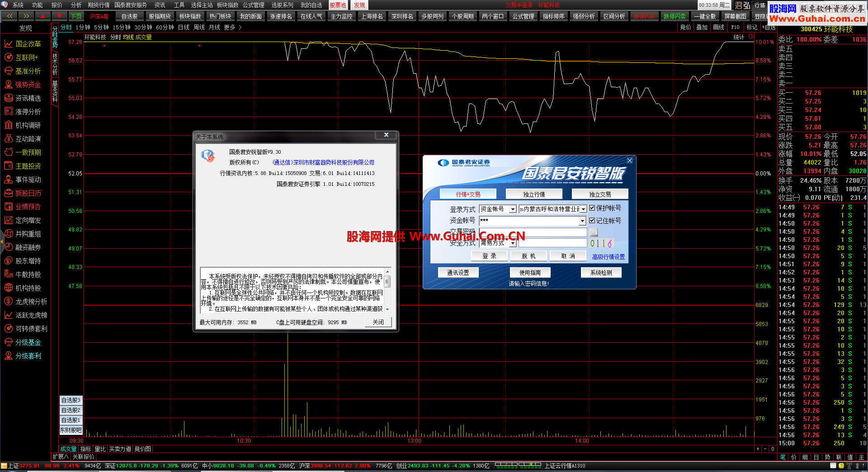Click the yellow hexagon status bar icon
Viewport: 868px width, 472px height.
click(841, 466)
